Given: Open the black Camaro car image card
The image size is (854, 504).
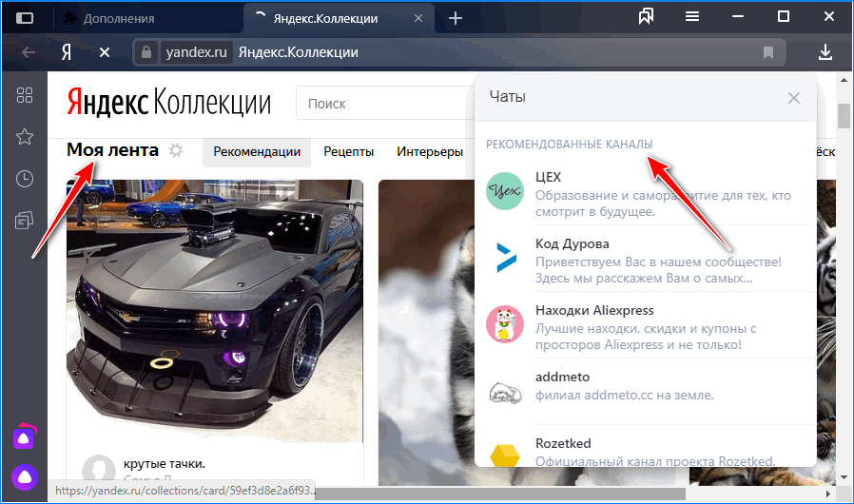Looking at the screenshot, I should pos(214,304).
